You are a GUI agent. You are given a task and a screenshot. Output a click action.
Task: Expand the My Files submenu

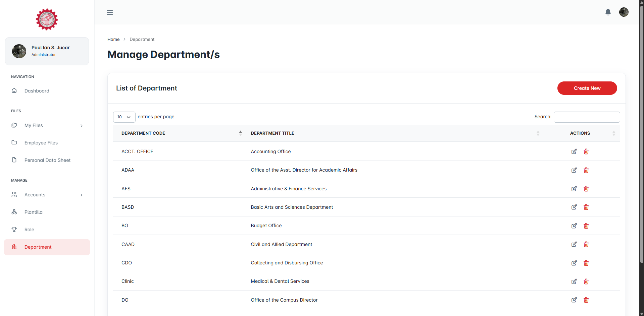[47, 125]
